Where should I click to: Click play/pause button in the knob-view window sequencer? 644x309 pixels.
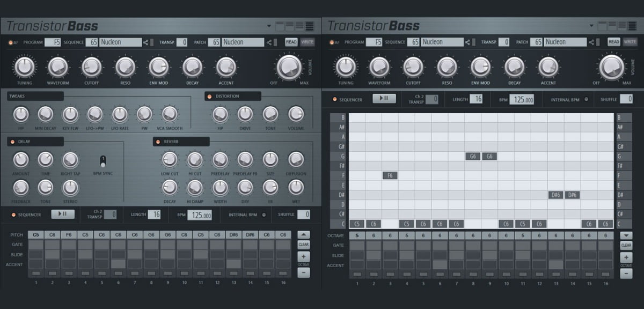click(63, 215)
